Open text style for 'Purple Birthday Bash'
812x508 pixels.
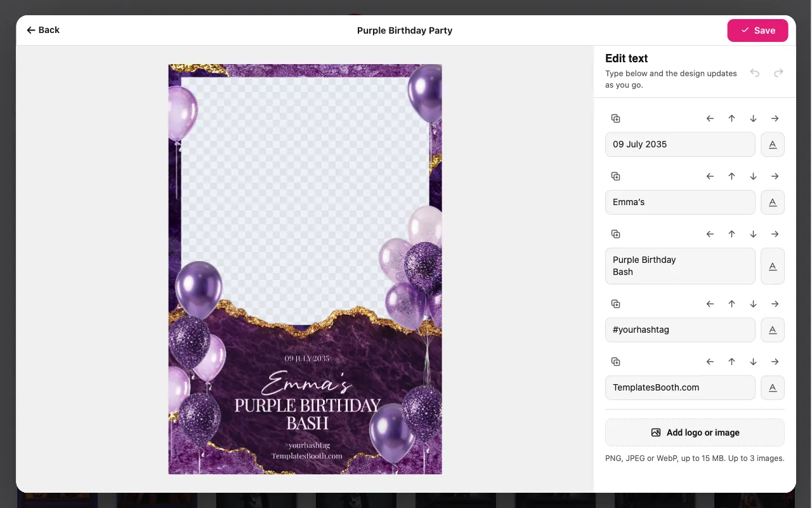(x=773, y=266)
